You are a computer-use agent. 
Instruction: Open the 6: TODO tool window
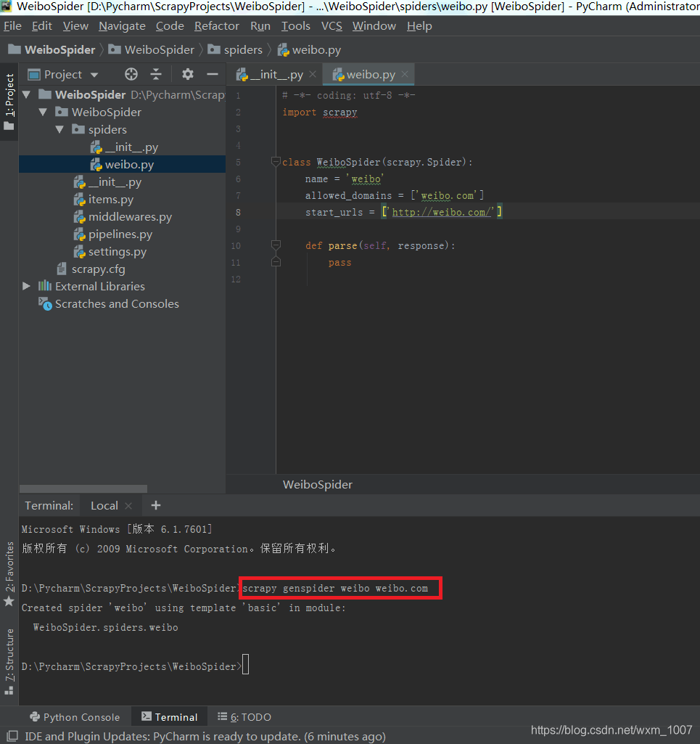tap(244, 717)
